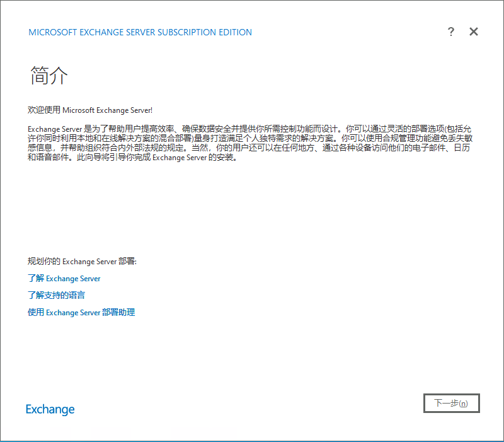Click the 规划你的 Exchange Server 部署 label
The image size is (504, 442).
pyautogui.click(x=83, y=261)
